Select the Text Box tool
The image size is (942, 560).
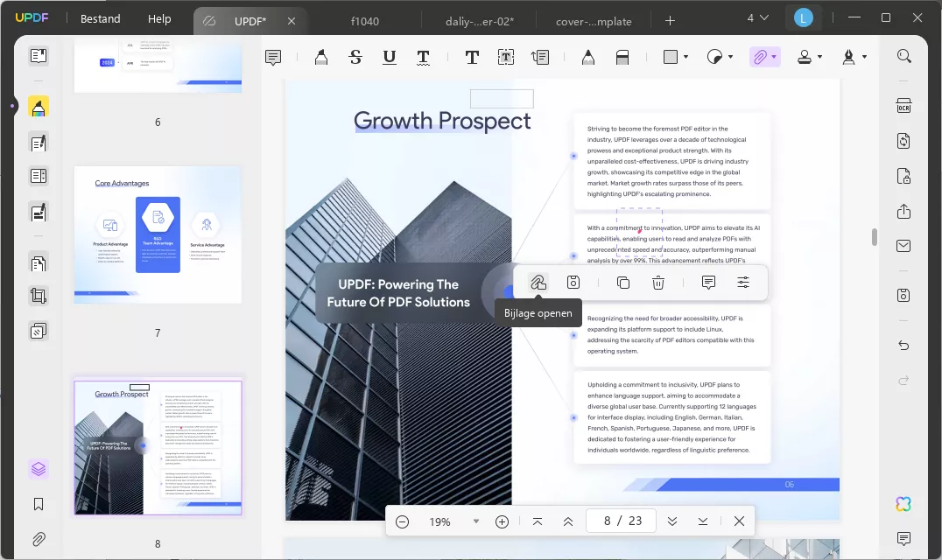point(506,57)
